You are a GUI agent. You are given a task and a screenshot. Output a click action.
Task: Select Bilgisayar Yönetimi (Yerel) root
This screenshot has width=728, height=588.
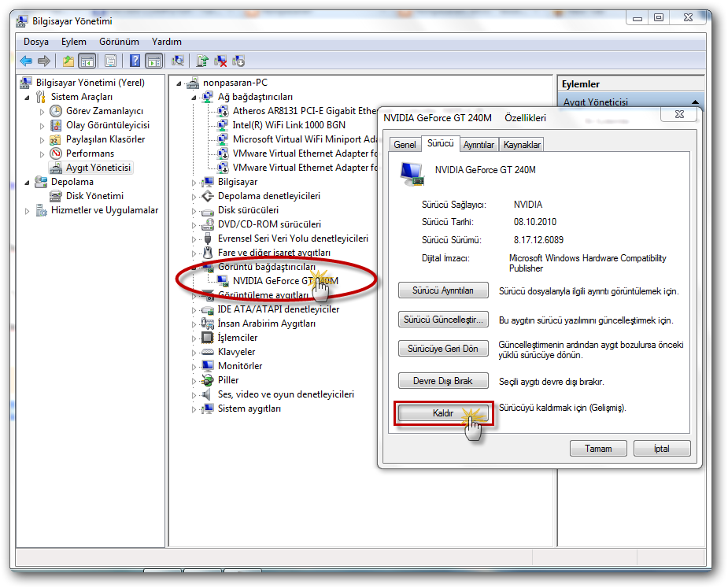click(90, 82)
